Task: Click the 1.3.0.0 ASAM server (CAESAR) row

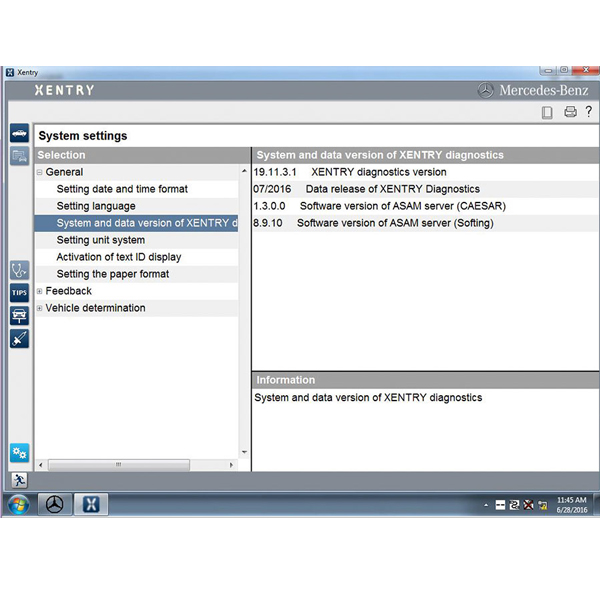Action: (x=426, y=206)
